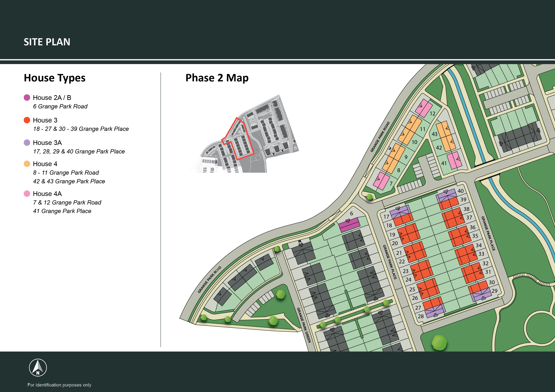Viewport: 555px width, 392px height.
Task: Click the House 4 orange legend dot
Action: pyautogui.click(x=27, y=164)
